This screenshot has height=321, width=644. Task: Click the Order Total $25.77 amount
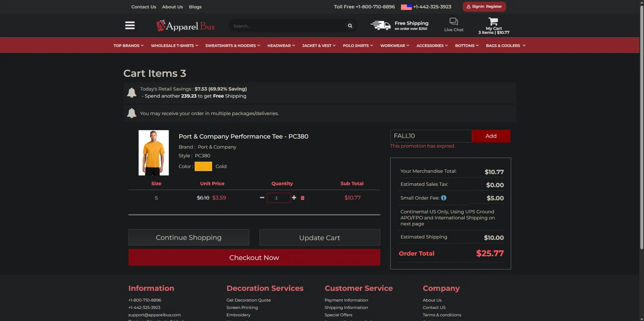point(490,254)
